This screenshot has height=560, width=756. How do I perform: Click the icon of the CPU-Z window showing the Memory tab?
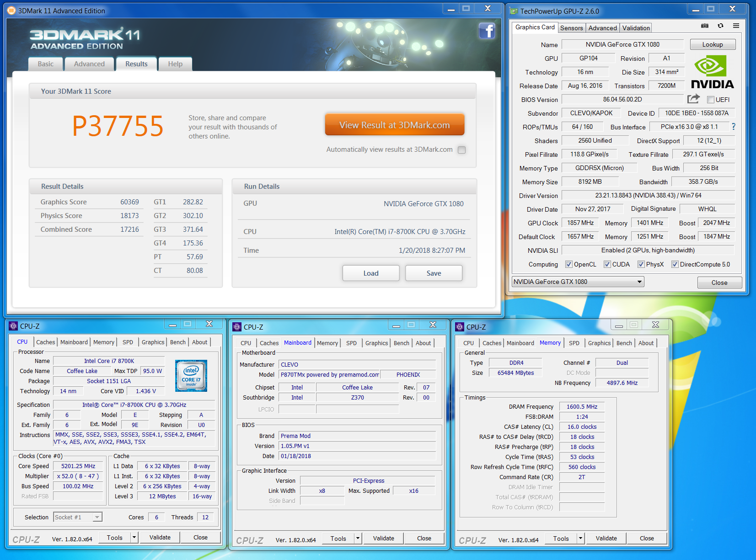(x=460, y=327)
